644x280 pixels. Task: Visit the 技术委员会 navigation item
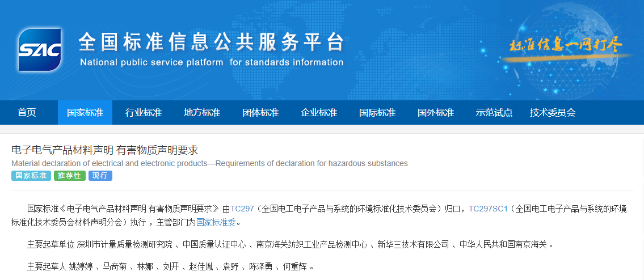(x=553, y=112)
